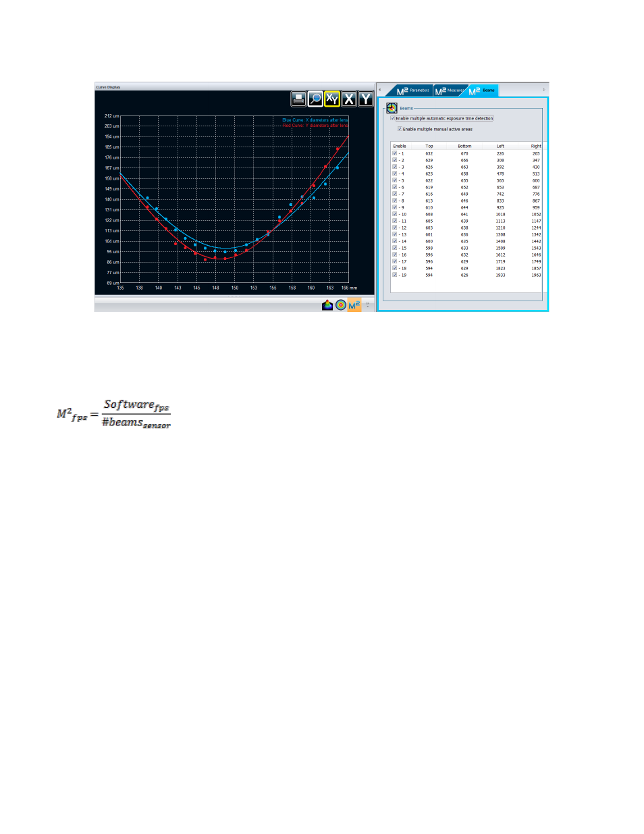The height and width of the screenshot is (834, 644).
Task: Switch to the M² Measures tab
Action: (x=450, y=90)
